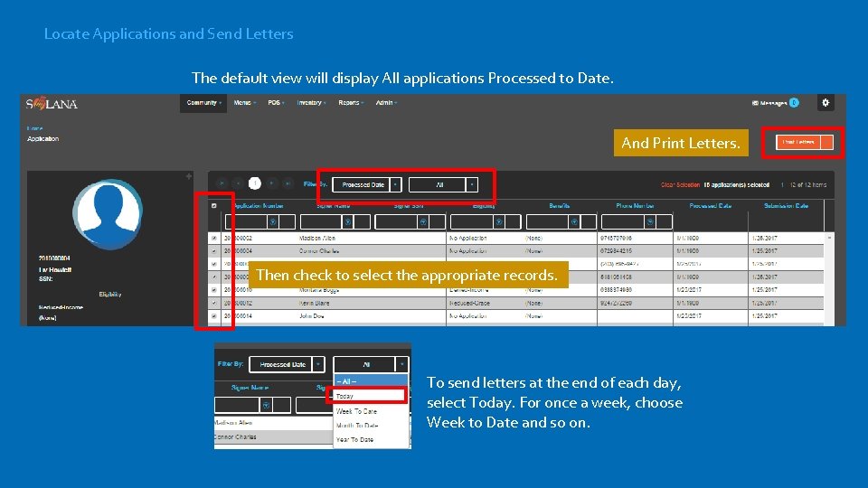Toggle checkbox for John Doe row
The image size is (868, 488).
point(214,316)
